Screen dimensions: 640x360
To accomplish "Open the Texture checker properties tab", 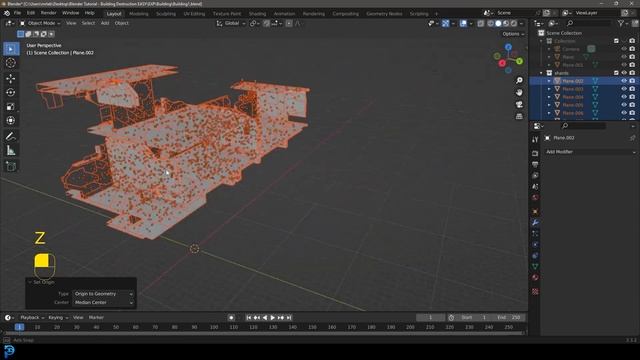I will click(535, 291).
